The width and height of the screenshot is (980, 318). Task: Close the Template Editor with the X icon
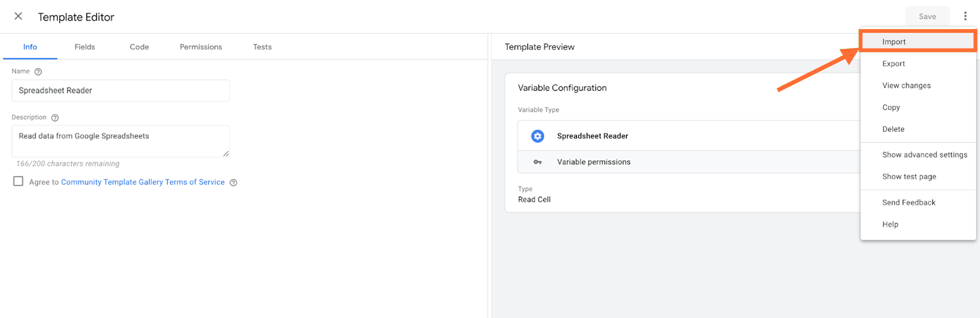click(18, 16)
